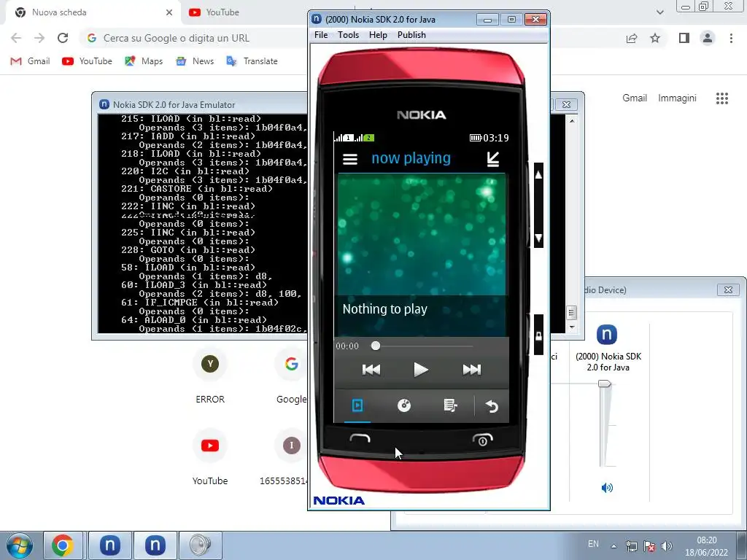Open the Gmail bookmark

[x=30, y=61]
